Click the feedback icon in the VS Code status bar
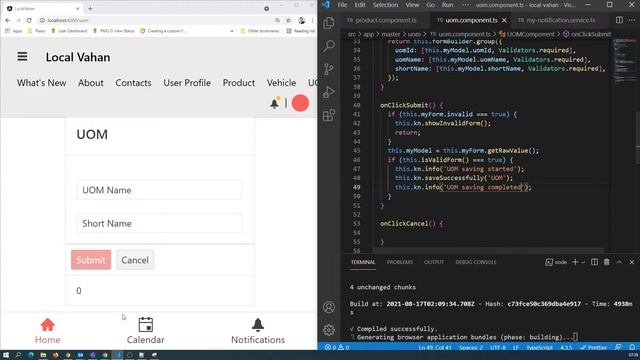The height and width of the screenshot is (360, 640). pyautogui.click(x=618, y=347)
